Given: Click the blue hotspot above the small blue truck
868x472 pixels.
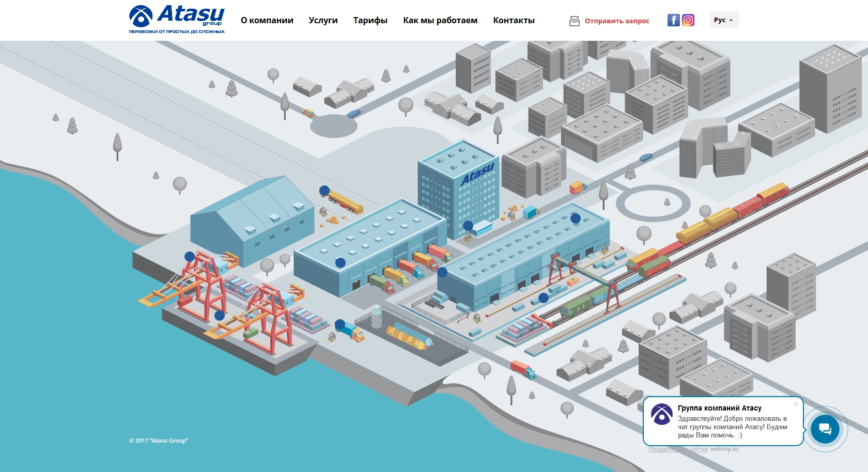Looking at the screenshot, I should [x=340, y=324].
